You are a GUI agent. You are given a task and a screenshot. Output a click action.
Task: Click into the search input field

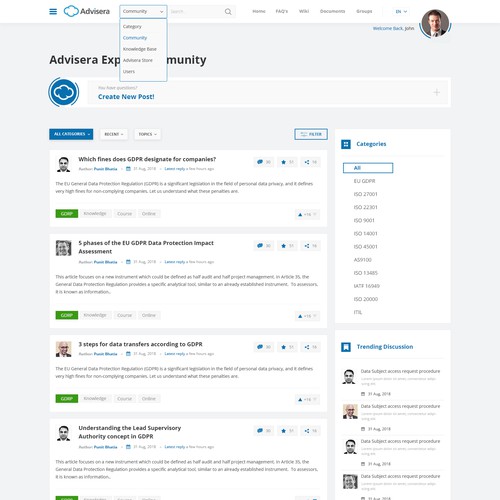(196, 11)
